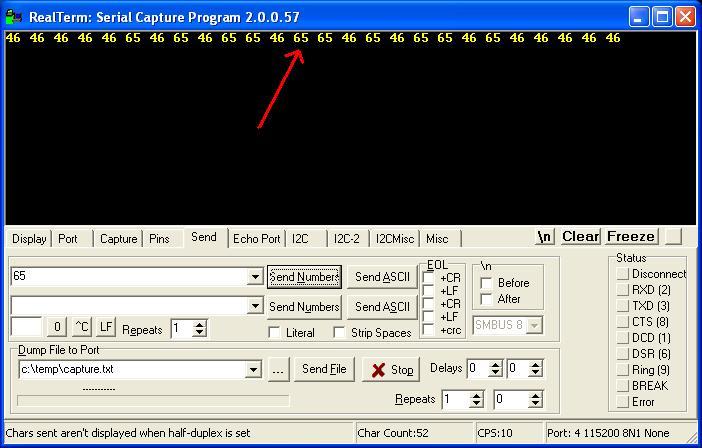Increase the Repeats value next to LF
The height and width of the screenshot is (448, 702).
[200, 325]
